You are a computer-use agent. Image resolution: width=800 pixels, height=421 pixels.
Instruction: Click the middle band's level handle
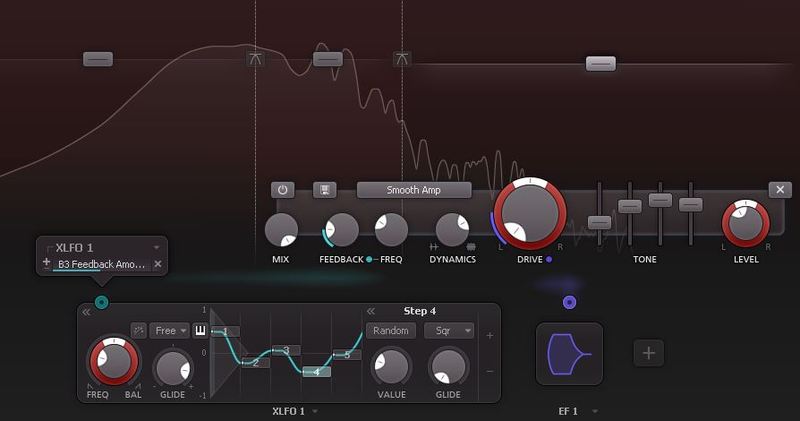point(328,59)
